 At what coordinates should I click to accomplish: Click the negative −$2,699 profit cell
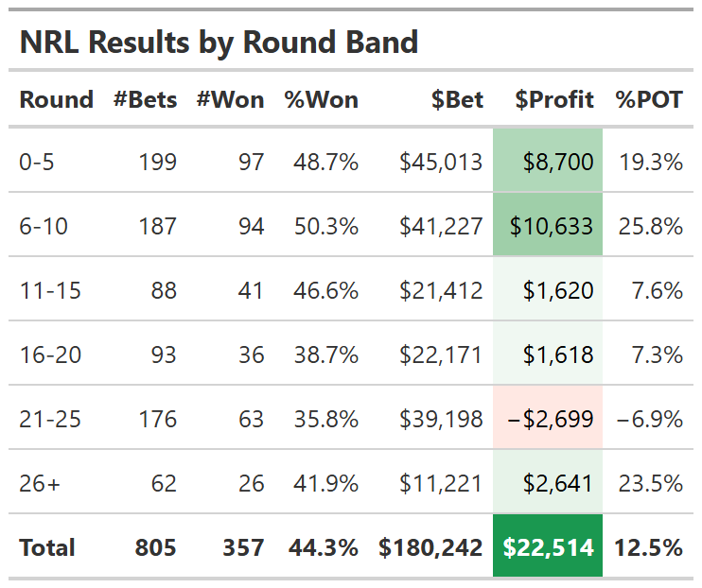click(x=548, y=419)
